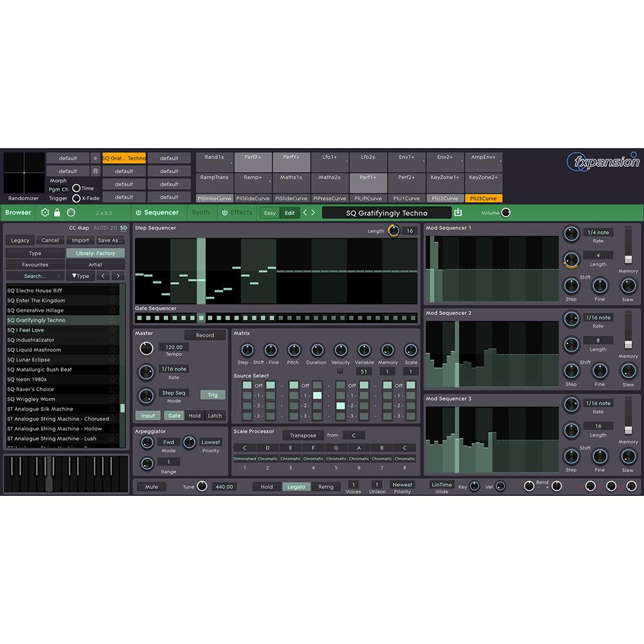Click inside the Search field of the browser

click(x=35, y=276)
